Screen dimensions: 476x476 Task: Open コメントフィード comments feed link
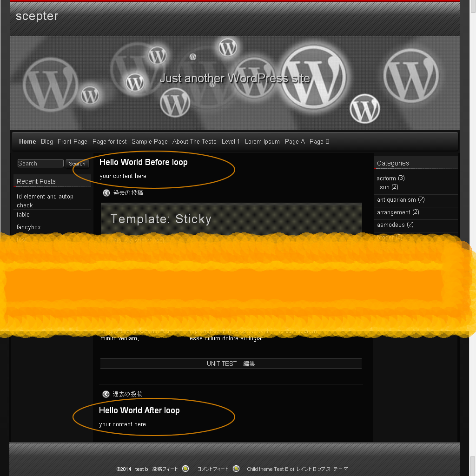pyautogui.click(x=213, y=469)
